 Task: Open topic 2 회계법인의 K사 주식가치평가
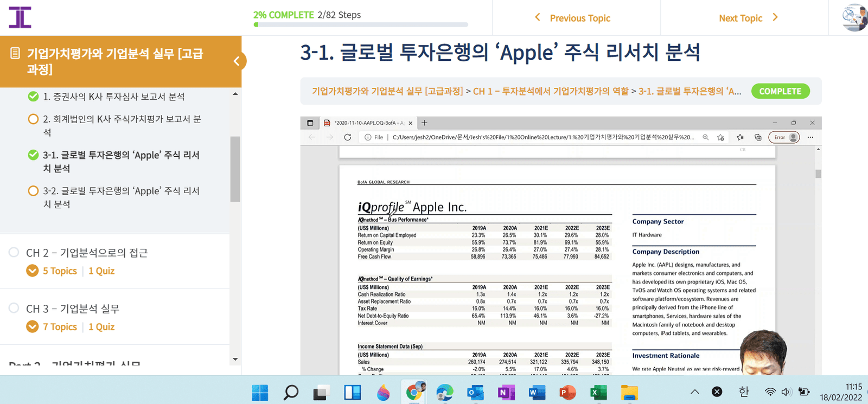tap(122, 125)
